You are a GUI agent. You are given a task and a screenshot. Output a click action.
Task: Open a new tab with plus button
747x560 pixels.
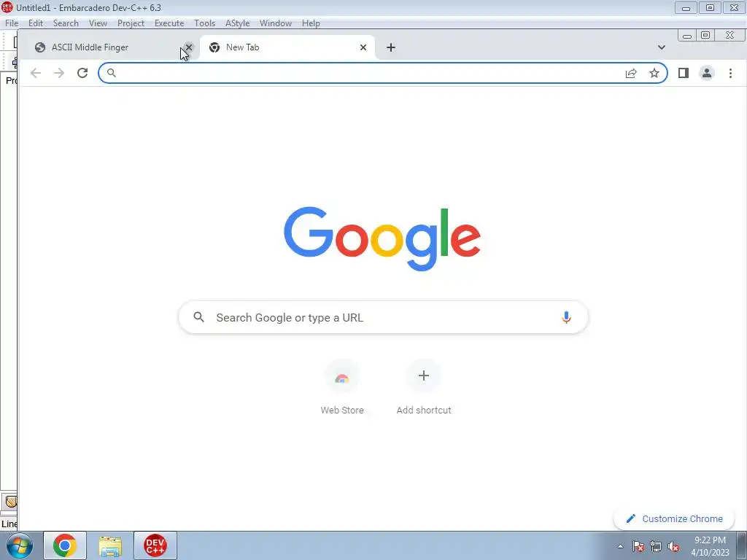coord(391,47)
